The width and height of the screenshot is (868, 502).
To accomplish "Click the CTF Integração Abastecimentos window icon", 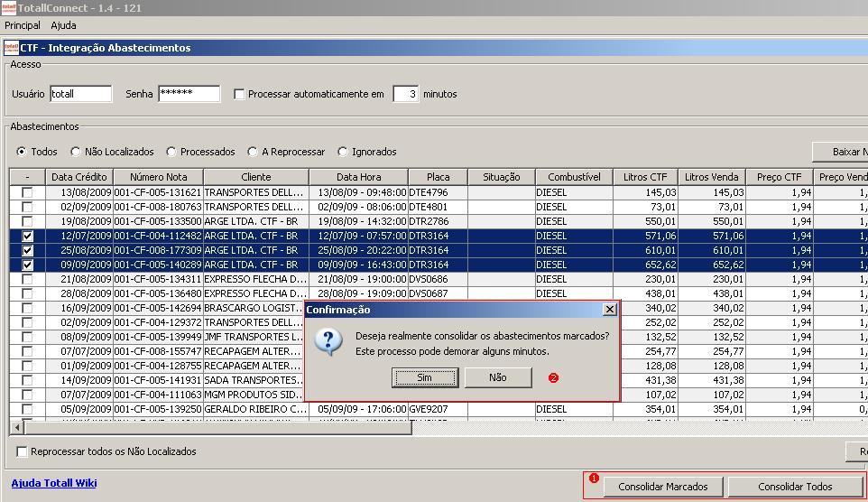I will point(11,48).
